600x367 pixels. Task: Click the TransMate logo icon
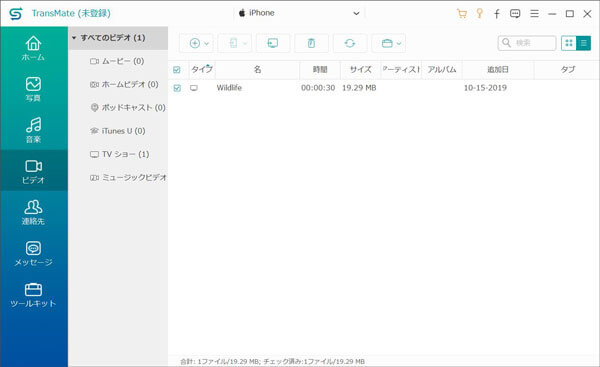tap(16, 14)
